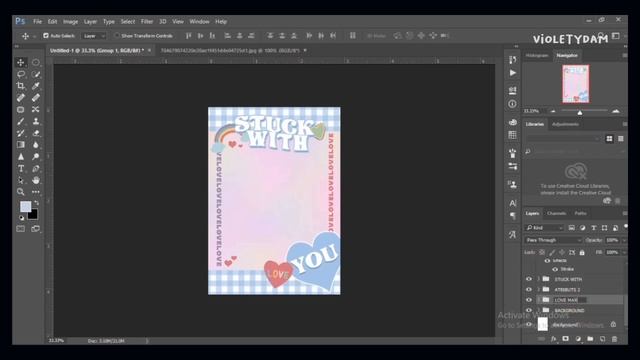Switch to the Paths tab
This screenshot has height=360, width=640.
point(580,213)
